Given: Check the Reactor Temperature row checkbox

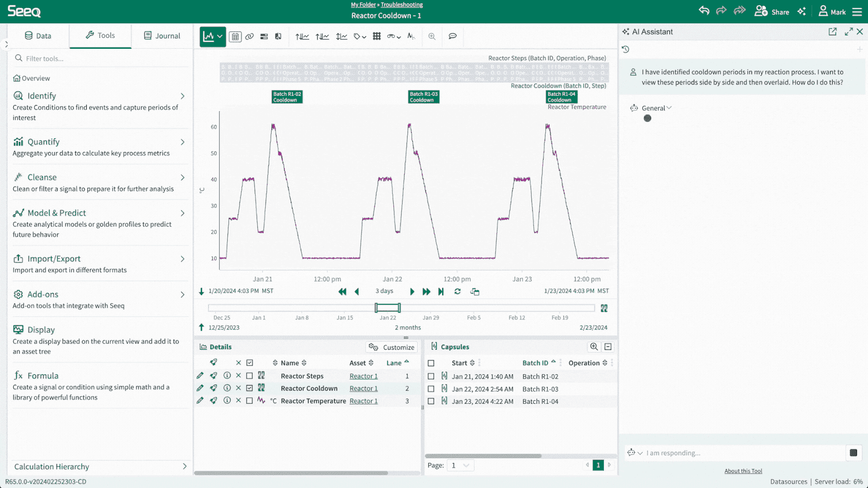Looking at the screenshot, I should [x=250, y=401].
